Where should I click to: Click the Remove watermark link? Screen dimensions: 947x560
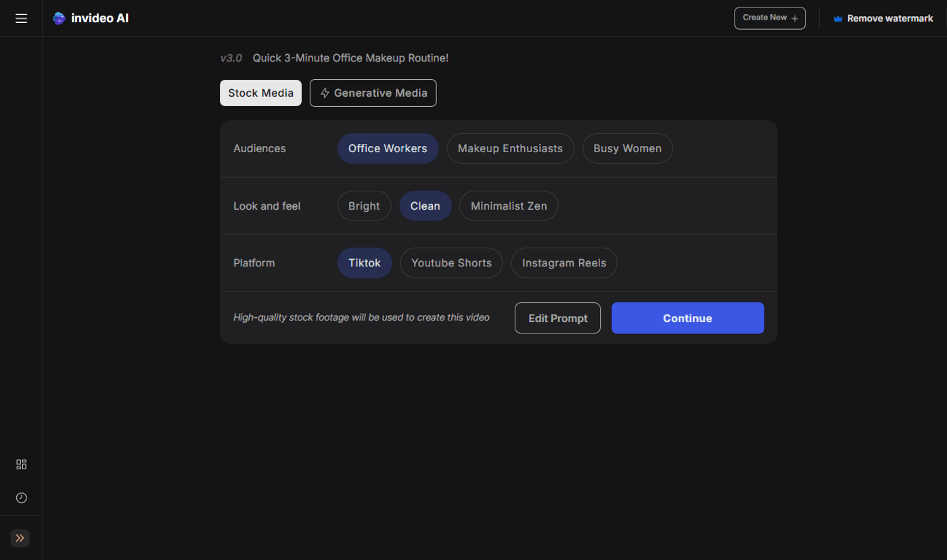click(x=890, y=18)
